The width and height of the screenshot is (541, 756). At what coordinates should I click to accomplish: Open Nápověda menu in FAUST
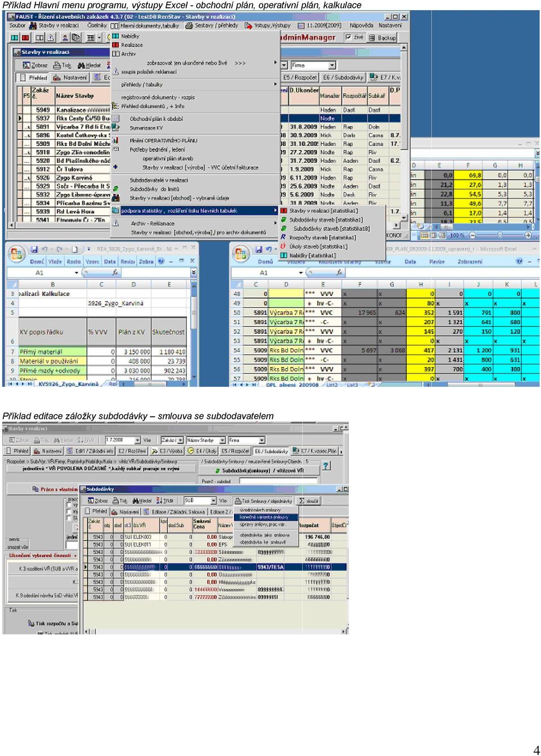pos(361,25)
